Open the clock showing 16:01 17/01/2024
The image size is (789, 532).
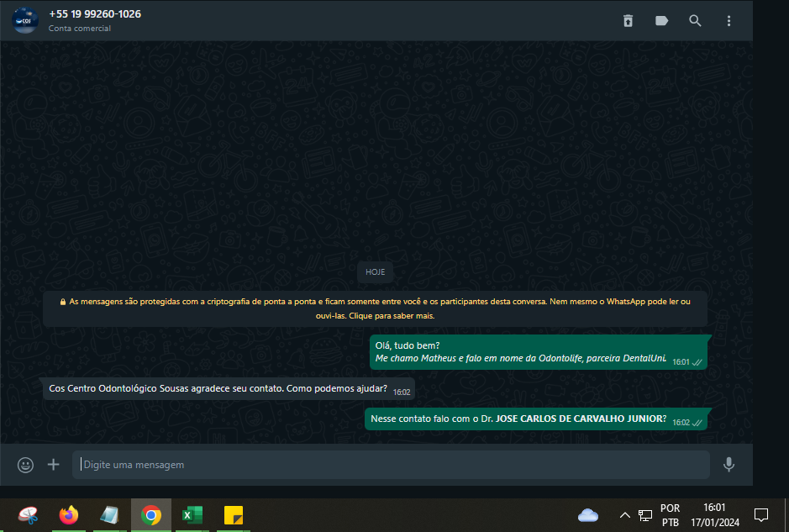coord(715,515)
